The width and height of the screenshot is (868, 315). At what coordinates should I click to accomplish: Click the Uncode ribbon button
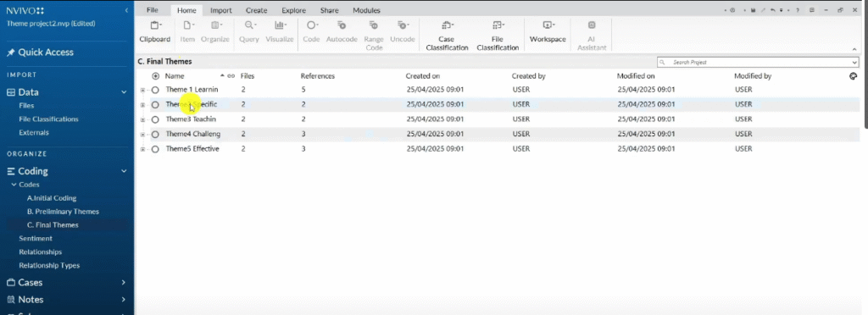click(x=403, y=32)
